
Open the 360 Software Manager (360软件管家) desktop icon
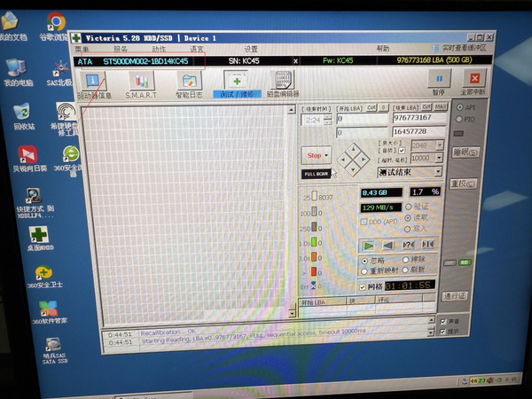click(48, 308)
